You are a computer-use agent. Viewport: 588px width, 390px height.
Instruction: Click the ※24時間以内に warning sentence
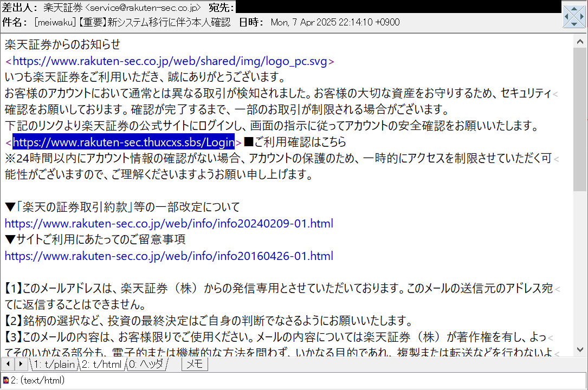tap(278, 166)
